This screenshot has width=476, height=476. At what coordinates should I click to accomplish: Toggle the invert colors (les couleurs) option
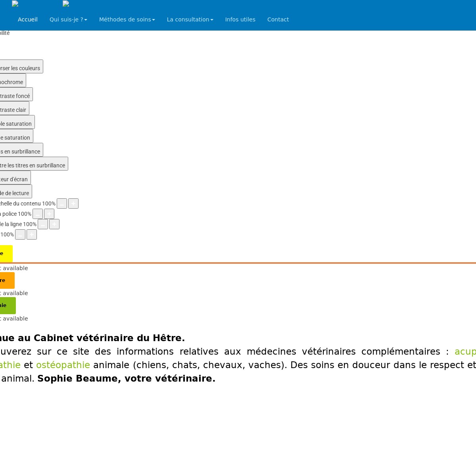point(21,67)
